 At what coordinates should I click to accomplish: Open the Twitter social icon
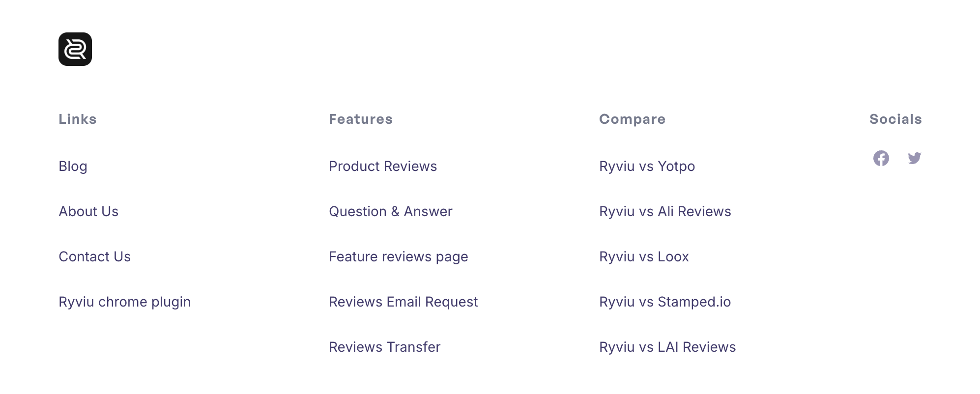click(915, 158)
